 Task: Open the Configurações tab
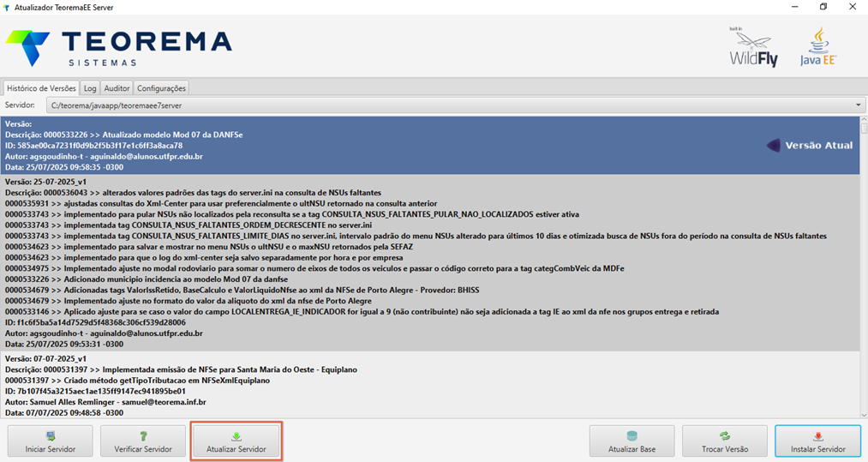click(x=161, y=88)
